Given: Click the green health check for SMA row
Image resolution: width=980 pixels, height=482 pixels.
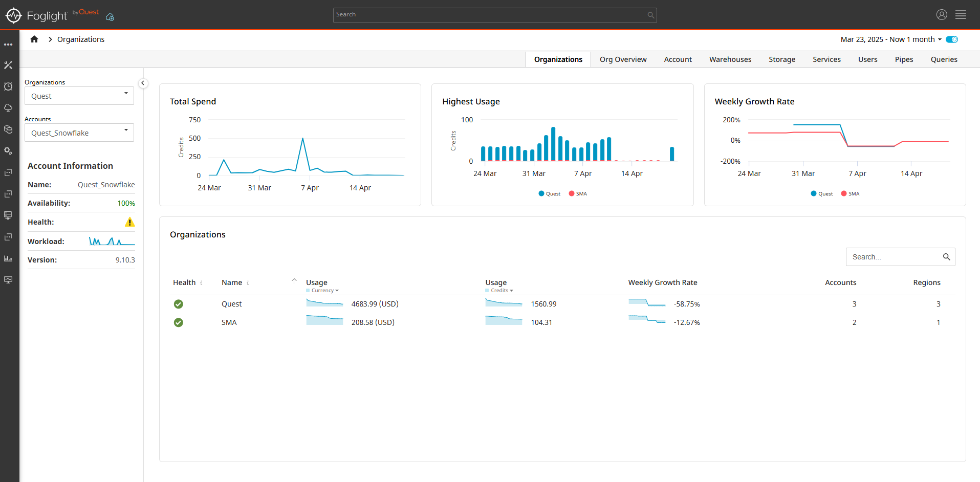Looking at the screenshot, I should [178, 322].
